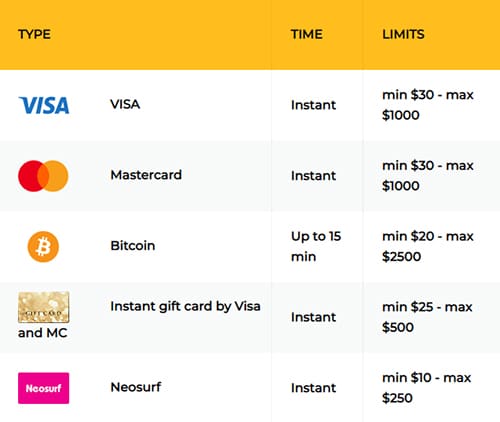Click Bitcoin limits min $20 - max $2500
This screenshot has height=422, width=500.
428,246
